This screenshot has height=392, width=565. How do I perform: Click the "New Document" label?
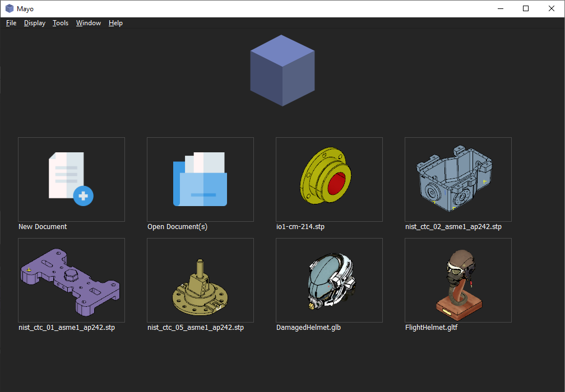(x=43, y=227)
